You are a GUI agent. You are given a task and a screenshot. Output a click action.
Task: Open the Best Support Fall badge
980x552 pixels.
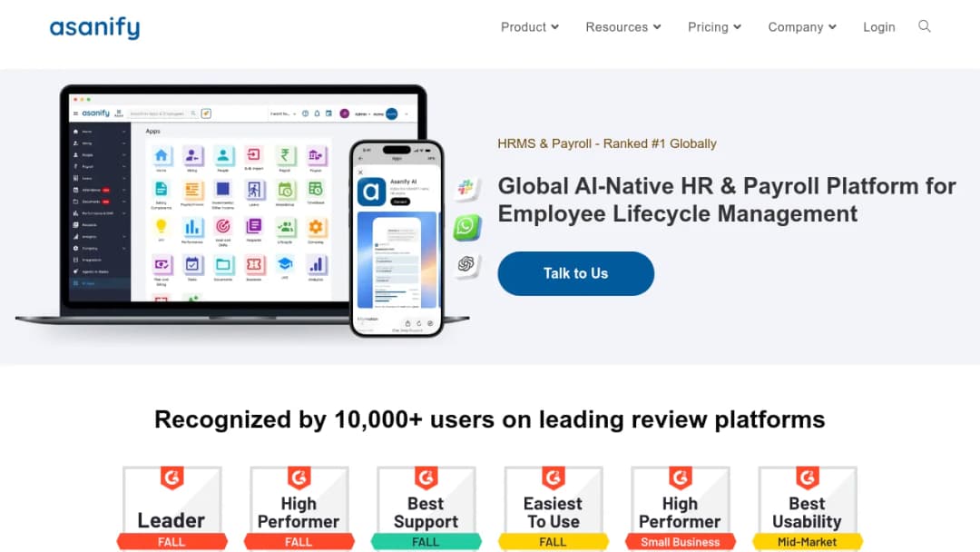coord(426,508)
